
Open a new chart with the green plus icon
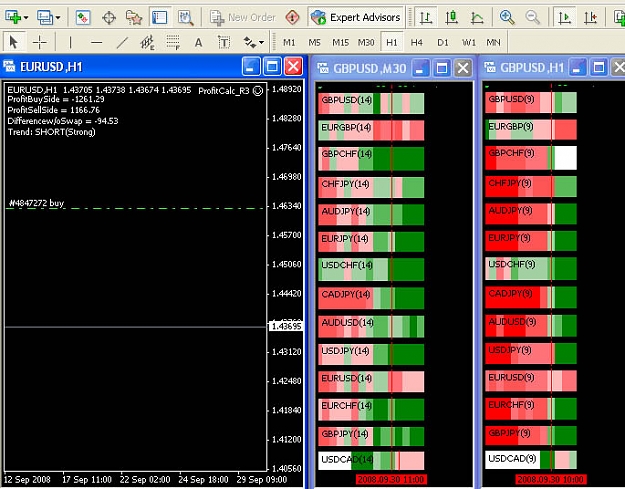click(x=13, y=17)
